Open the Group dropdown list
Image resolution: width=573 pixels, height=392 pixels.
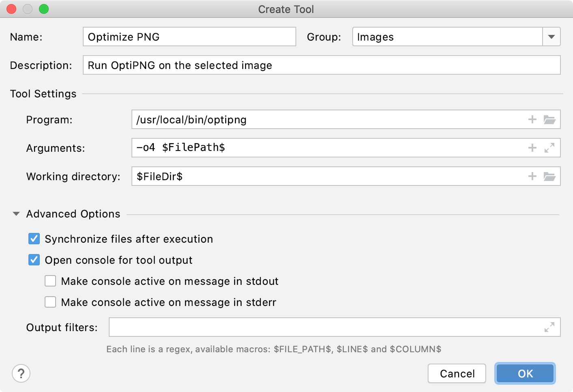(x=551, y=37)
